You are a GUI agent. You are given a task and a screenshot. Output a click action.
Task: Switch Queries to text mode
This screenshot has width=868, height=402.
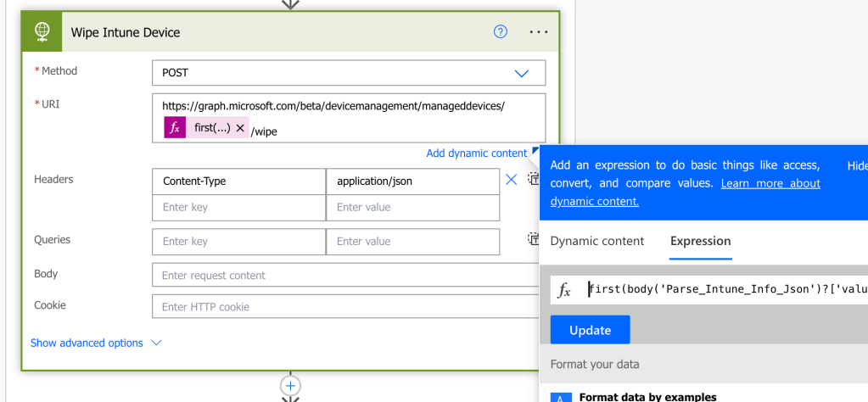tap(534, 239)
